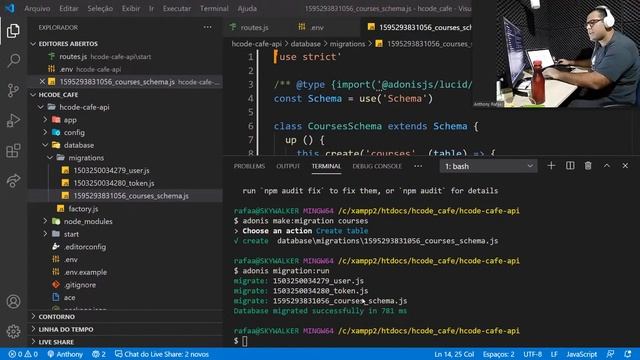This screenshot has width=640, height=360.
Task: Change indentation via Espaços: 2
Action: tap(498, 354)
